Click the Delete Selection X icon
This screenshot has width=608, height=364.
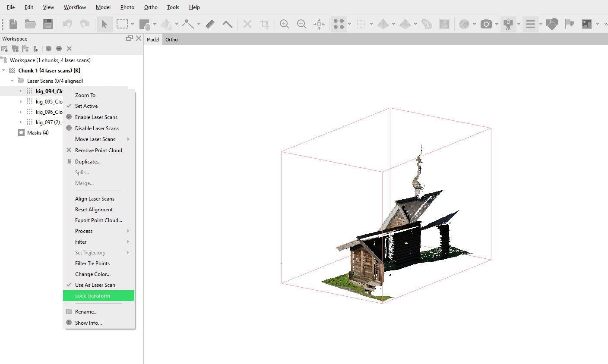(x=247, y=24)
